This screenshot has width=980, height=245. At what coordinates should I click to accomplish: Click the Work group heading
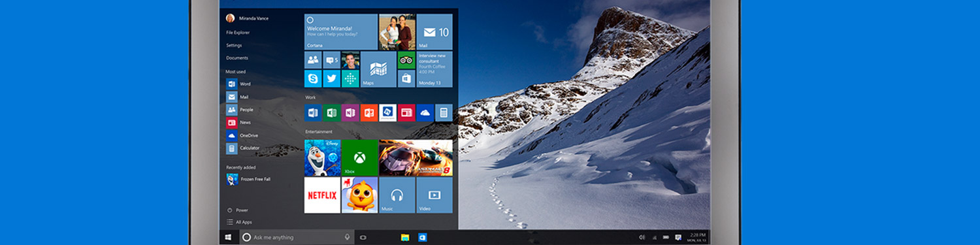310,97
